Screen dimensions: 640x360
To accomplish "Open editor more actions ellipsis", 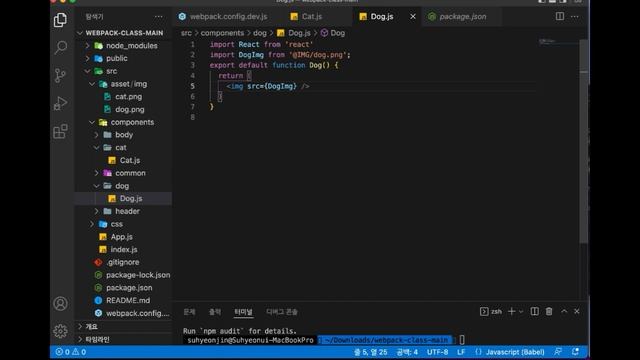I will coord(575,17).
